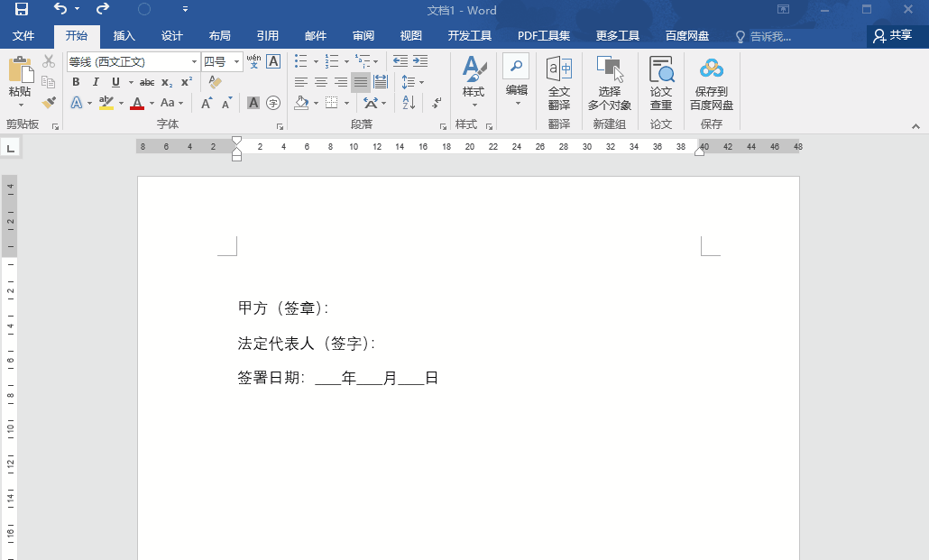This screenshot has width=929, height=560.
Task: Expand underline style dropdown arrow
Action: [x=131, y=82]
